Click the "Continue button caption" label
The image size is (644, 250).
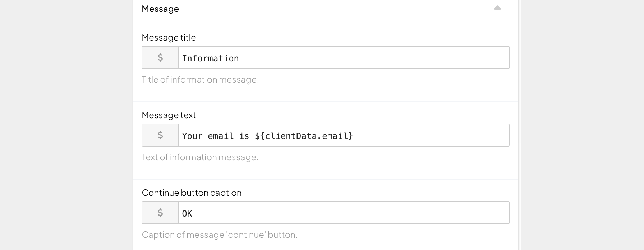pos(192,193)
